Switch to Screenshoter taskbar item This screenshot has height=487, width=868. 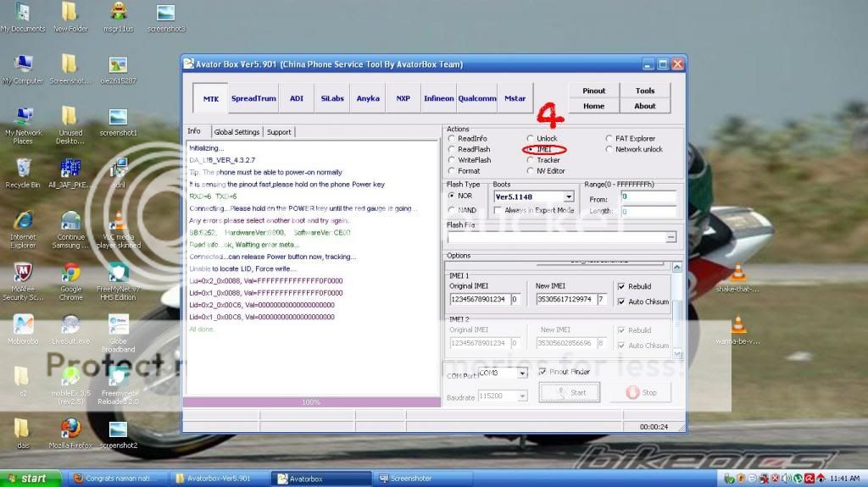[x=424, y=479]
